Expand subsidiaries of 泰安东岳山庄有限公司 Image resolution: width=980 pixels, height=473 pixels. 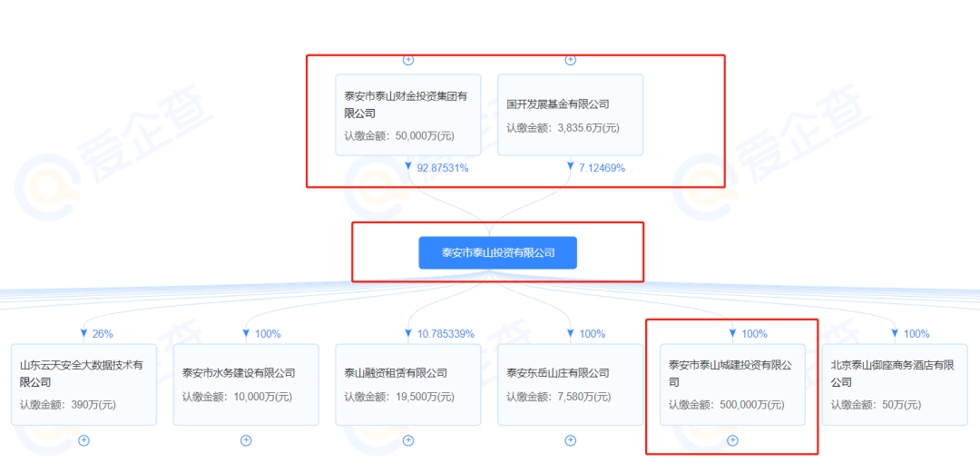570,440
